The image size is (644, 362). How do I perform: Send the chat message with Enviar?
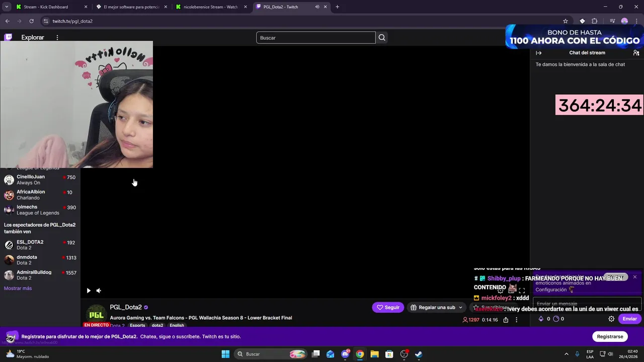pos(629,319)
